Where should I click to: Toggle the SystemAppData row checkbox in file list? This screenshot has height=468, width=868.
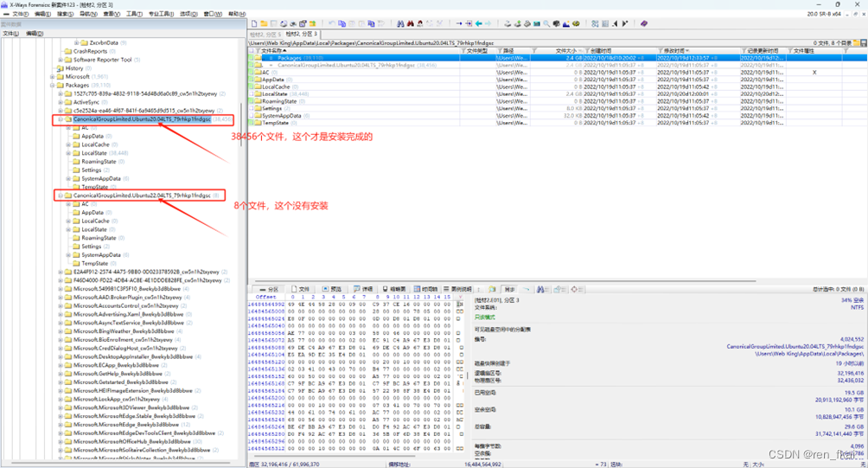(x=252, y=115)
